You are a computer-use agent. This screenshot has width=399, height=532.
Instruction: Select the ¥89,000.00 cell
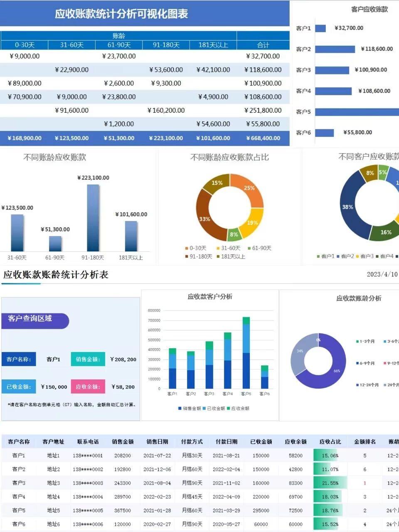pyautogui.click(x=25, y=83)
